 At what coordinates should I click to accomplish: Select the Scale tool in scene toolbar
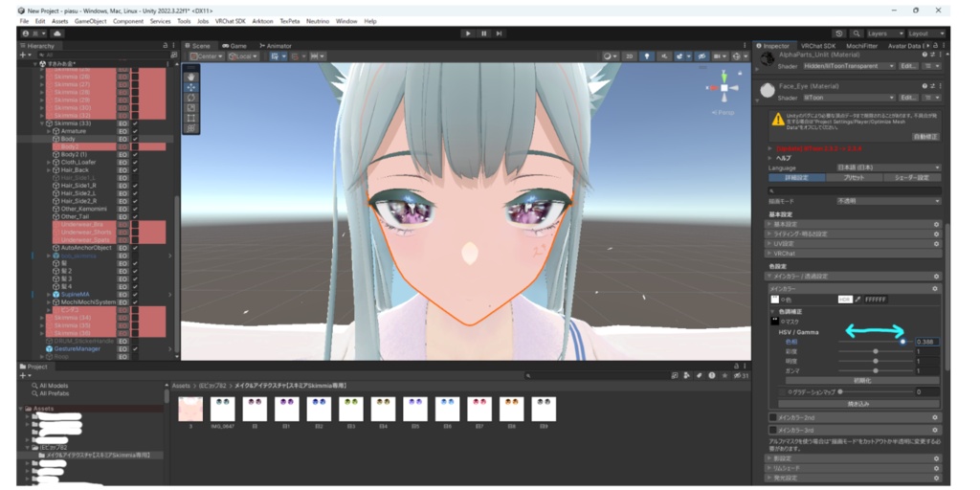[191, 107]
